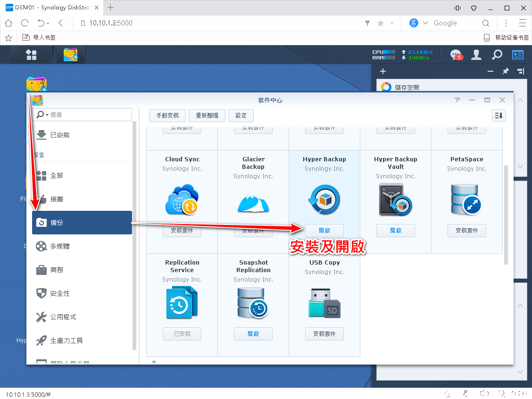
Task: Open DSM notifications chat bubble icon
Action: [x=456, y=55]
